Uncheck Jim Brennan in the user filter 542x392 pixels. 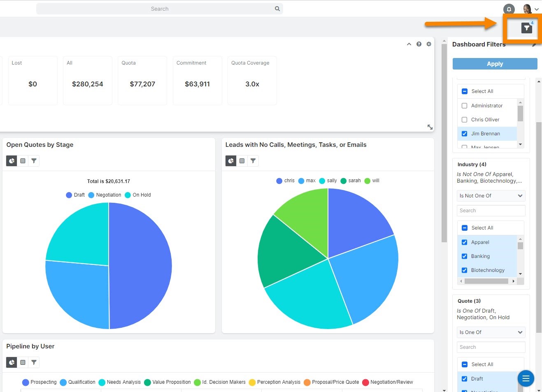pos(464,133)
